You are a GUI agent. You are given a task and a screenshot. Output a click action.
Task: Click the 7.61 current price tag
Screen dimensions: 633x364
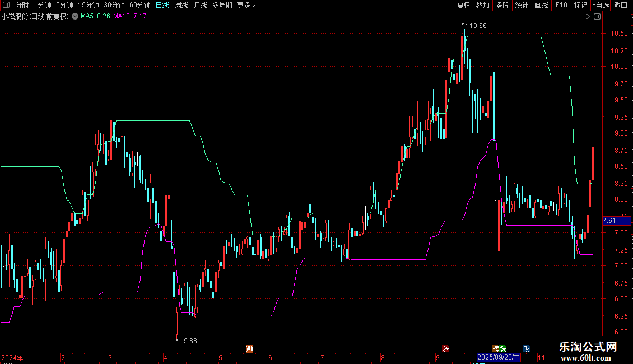pyautogui.click(x=616, y=221)
